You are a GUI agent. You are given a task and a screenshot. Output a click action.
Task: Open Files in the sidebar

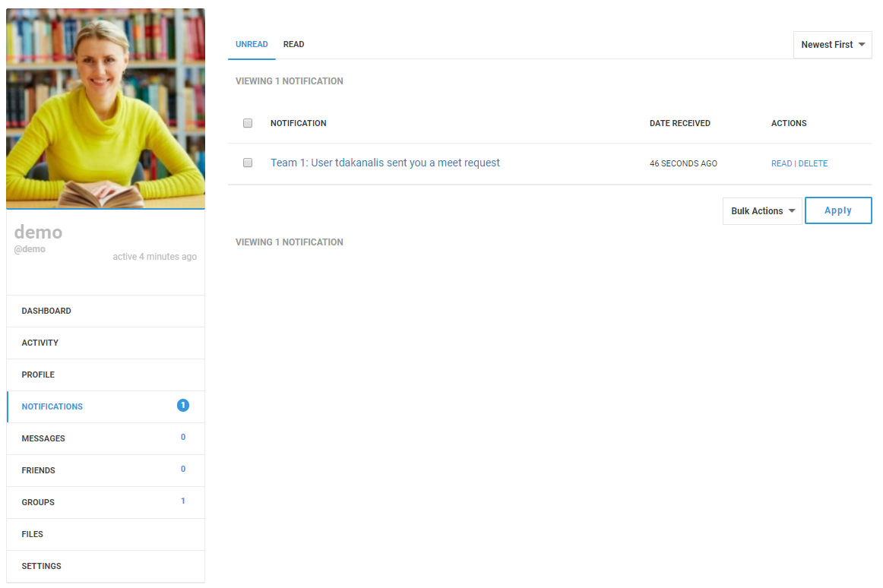click(106, 535)
